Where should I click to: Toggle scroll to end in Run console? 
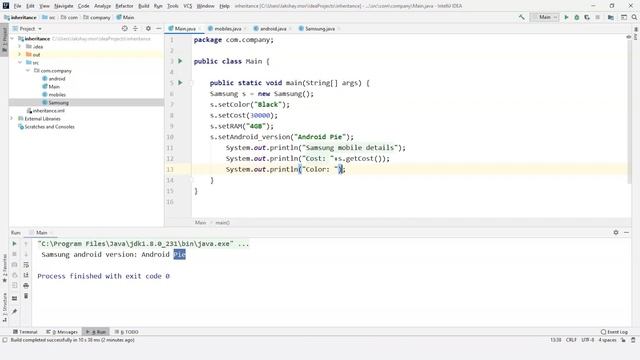coord(26,275)
